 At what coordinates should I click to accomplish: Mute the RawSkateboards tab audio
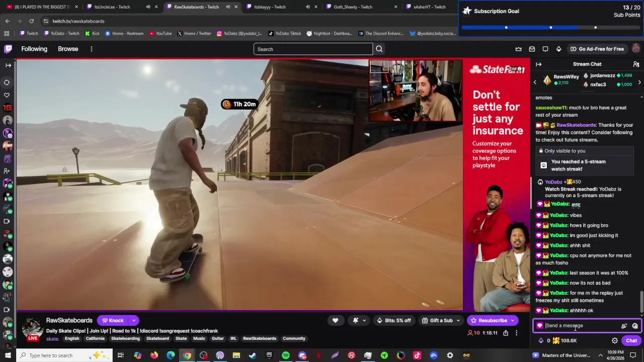228,7
